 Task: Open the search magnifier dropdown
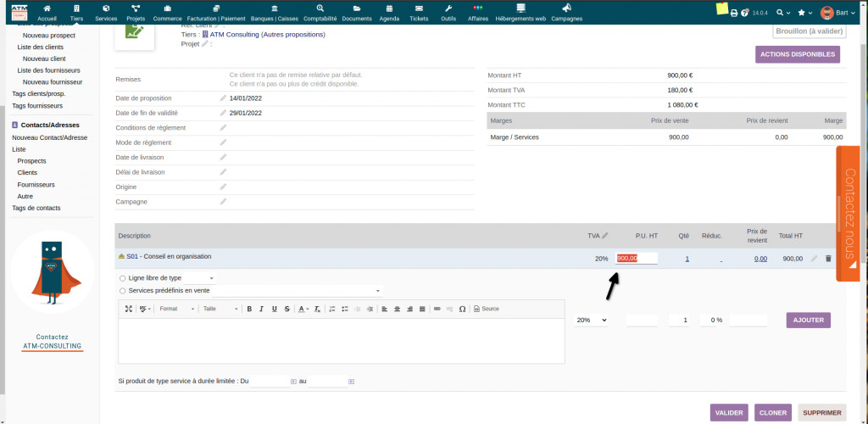point(782,13)
